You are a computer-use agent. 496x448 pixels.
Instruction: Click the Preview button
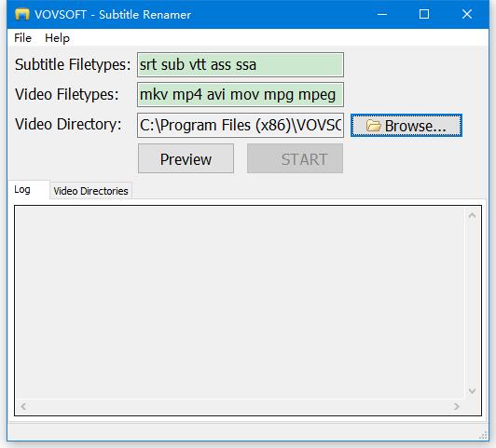pos(186,158)
